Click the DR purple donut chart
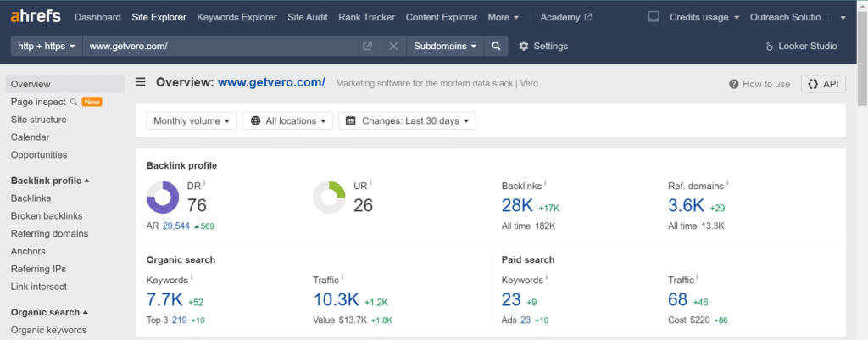 [x=163, y=198]
